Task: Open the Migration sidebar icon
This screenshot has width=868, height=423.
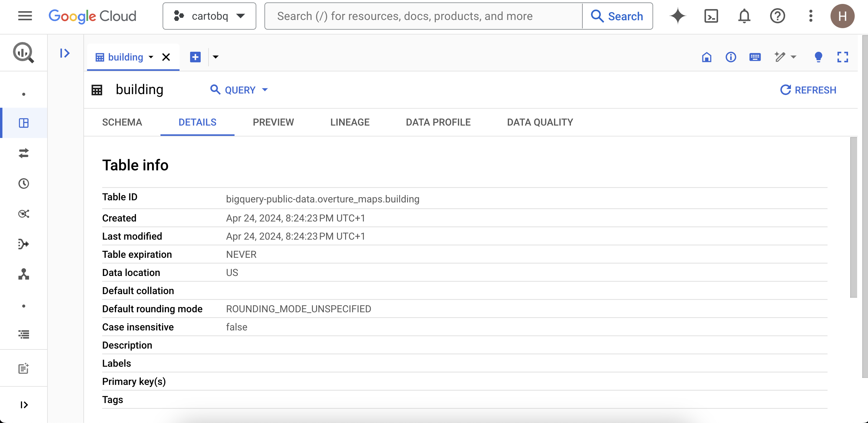Action: pyautogui.click(x=24, y=244)
